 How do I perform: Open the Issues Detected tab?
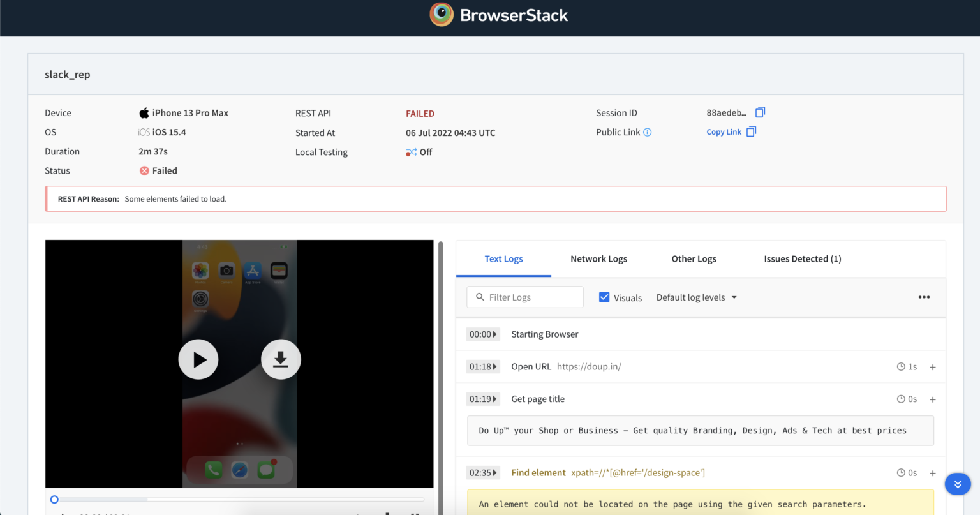tap(802, 258)
